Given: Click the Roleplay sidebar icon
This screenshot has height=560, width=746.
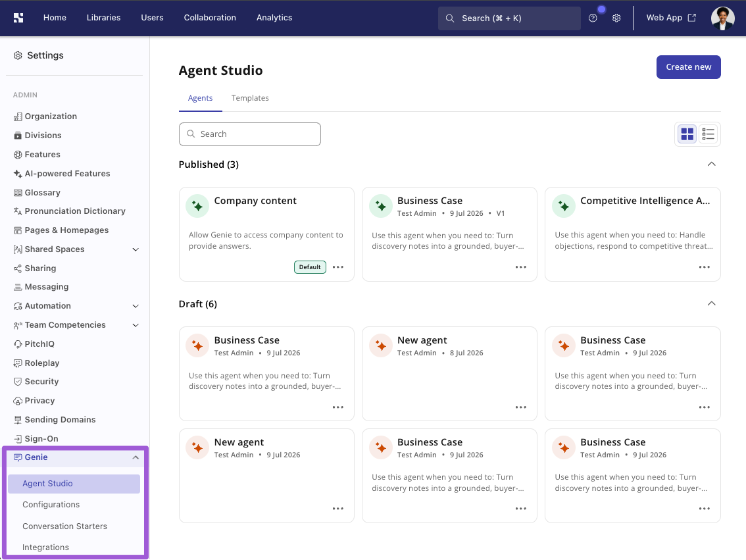Looking at the screenshot, I should [x=18, y=363].
